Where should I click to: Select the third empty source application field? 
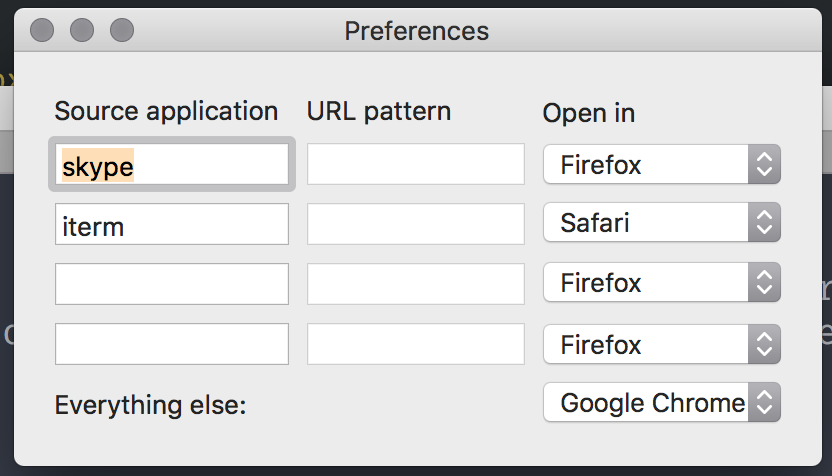(x=172, y=284)
